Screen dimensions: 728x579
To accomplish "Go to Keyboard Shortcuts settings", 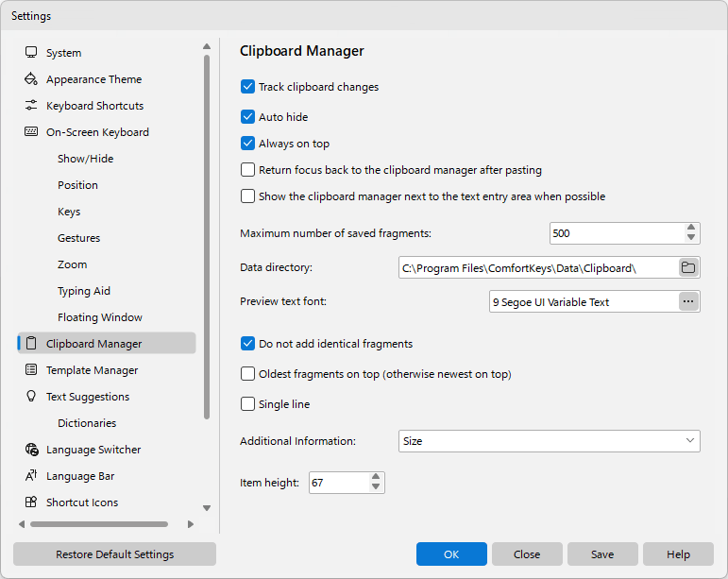I will coord(94,106).
